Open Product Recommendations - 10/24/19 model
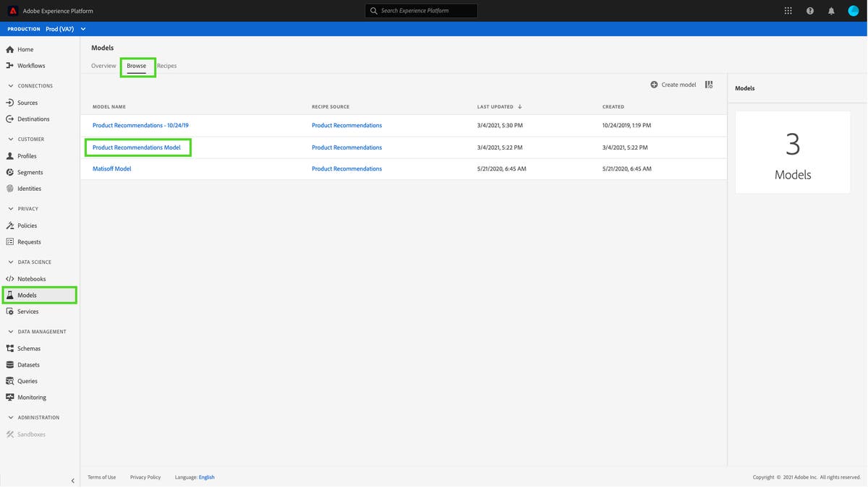Screen dimensions: 868x488 pyautogui.click(x=140, y=126)
